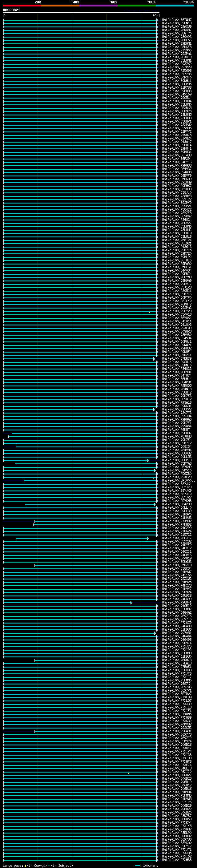Select hit label UniRef100_Q9M516
The image size is (197, 868).
[x=177, y=470]
